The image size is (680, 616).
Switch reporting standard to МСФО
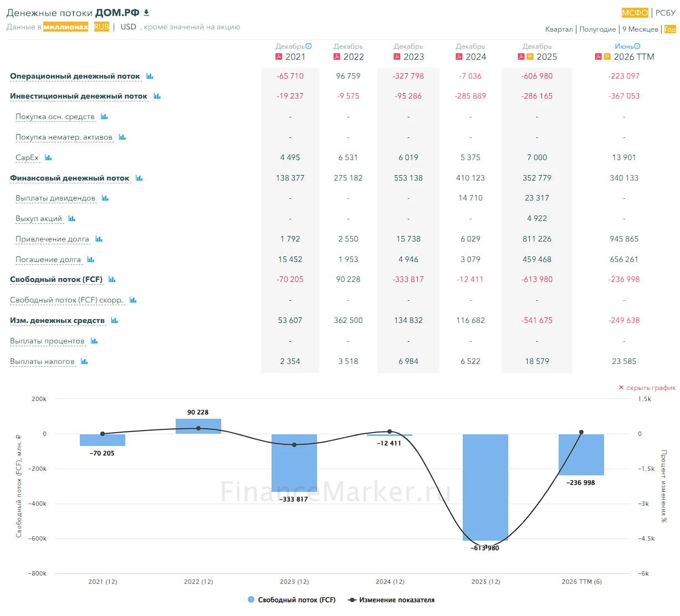635,13
